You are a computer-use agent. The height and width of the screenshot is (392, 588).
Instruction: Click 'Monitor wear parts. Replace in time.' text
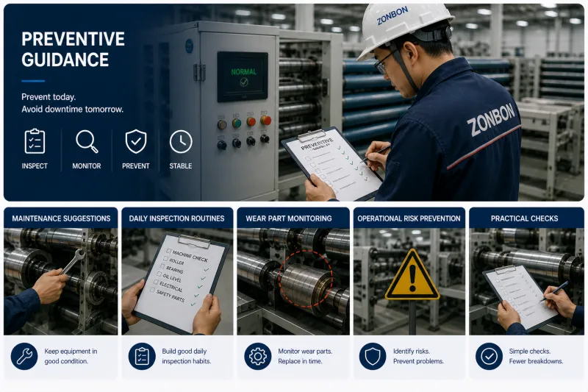pos(305,356)
